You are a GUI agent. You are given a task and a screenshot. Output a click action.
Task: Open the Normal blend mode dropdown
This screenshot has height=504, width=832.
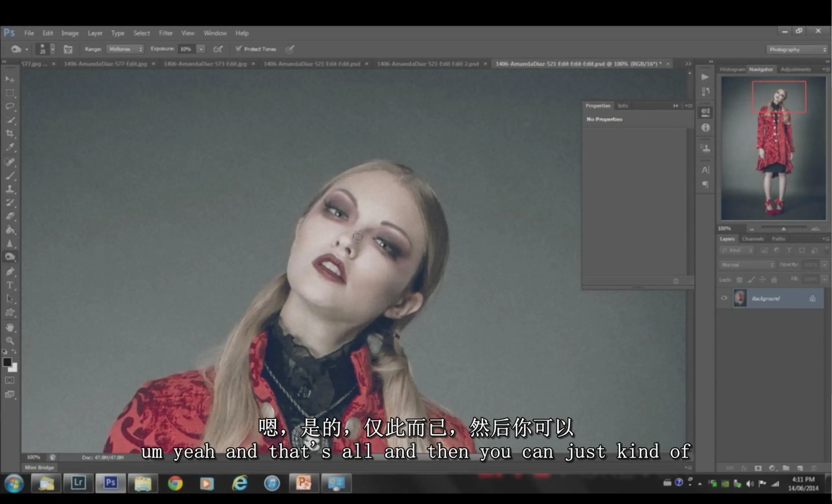click(x=747, y=265)
